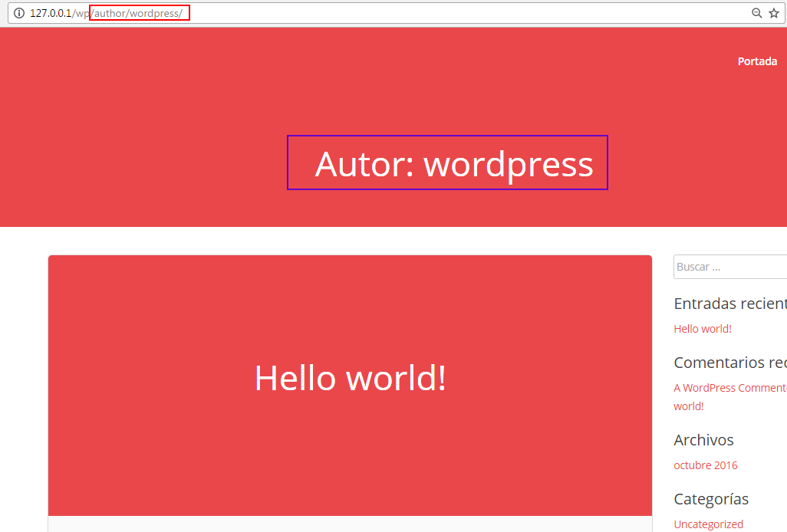This screenshot has height=532, width=787.
Task: Click the 'Entradas recientes' widget heading
Action: point(729,304)
